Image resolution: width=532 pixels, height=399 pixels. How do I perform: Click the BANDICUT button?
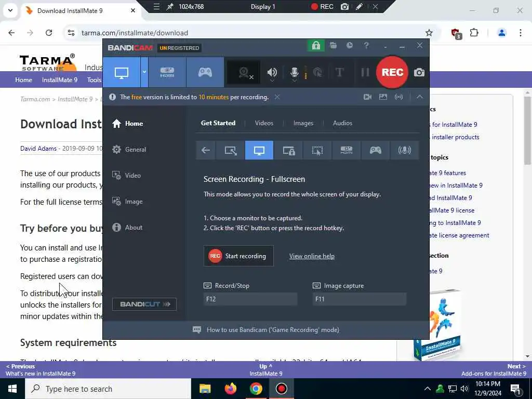pyautogui.click(x=144, y=304)
